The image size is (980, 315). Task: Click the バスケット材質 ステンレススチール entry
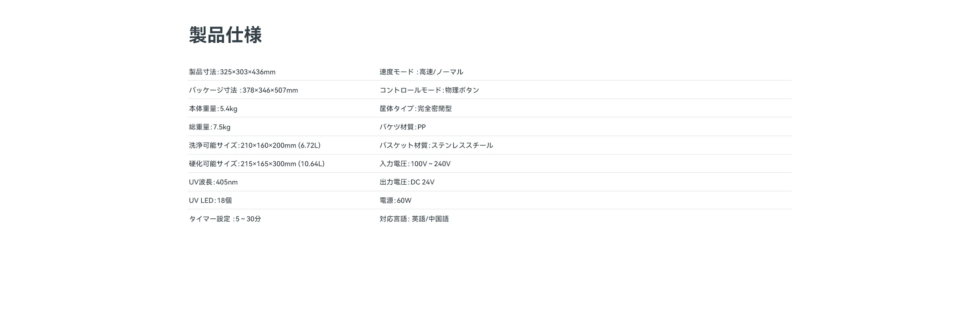tap(436, 146)
